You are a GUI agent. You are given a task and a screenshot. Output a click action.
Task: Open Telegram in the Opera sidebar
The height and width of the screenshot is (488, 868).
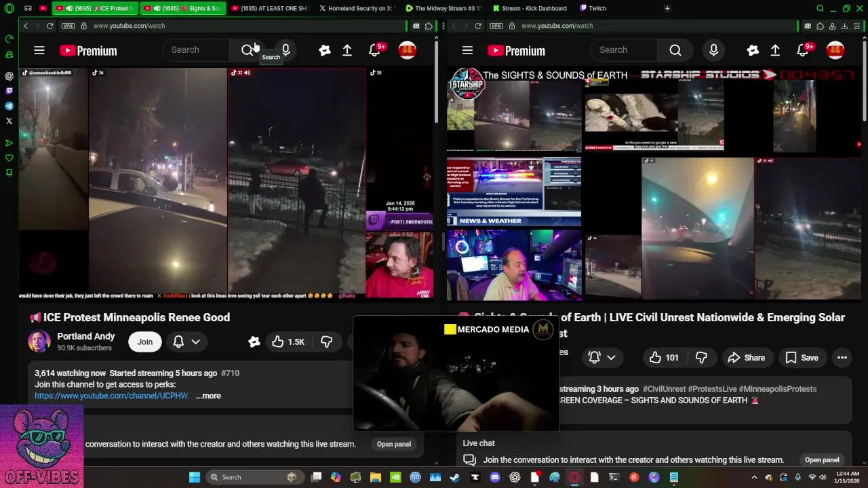tap(9, 106)
